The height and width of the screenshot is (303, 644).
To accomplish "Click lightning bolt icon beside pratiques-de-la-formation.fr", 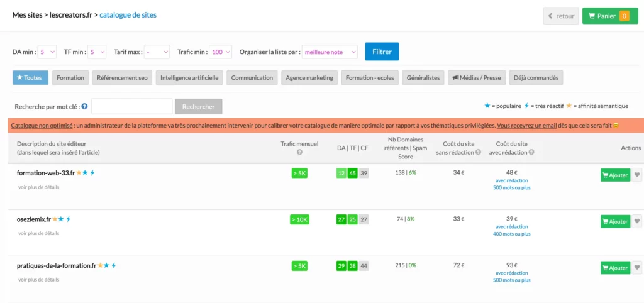I will [x=114, y=266].
